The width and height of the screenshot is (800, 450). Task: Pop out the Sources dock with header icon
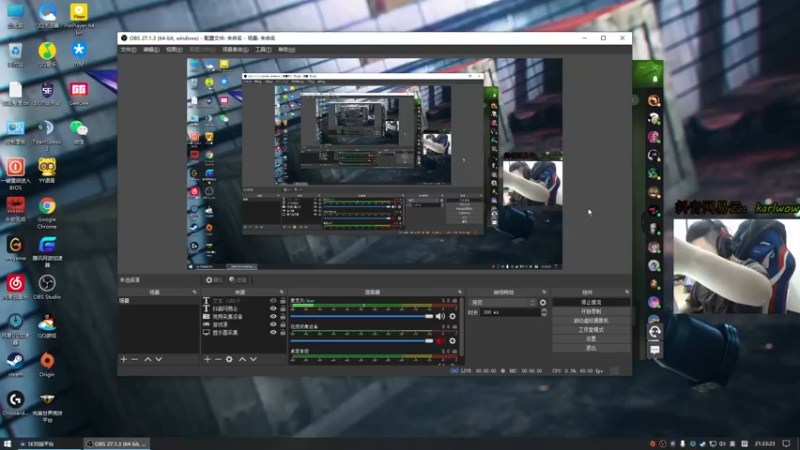click(x=282, y=292)
